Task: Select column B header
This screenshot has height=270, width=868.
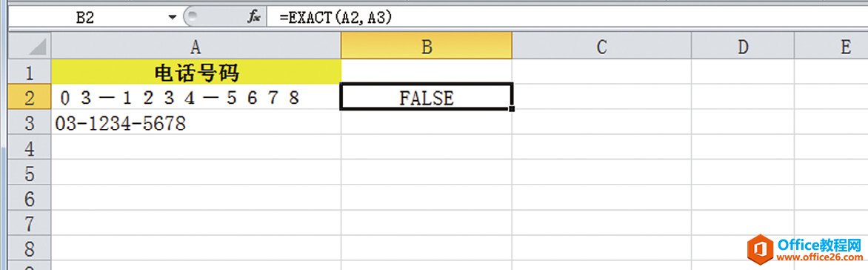Action: [x=427, y=47]
